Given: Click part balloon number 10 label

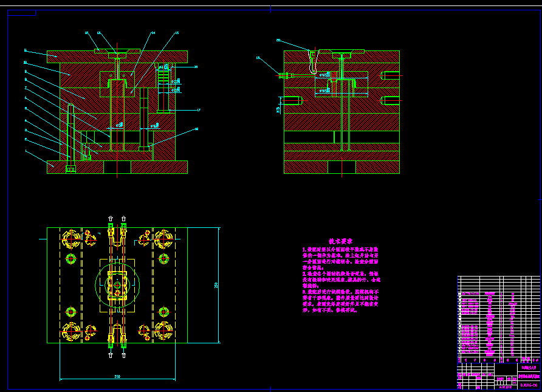Looking at the screenshot, I should [x=26, y=62].
